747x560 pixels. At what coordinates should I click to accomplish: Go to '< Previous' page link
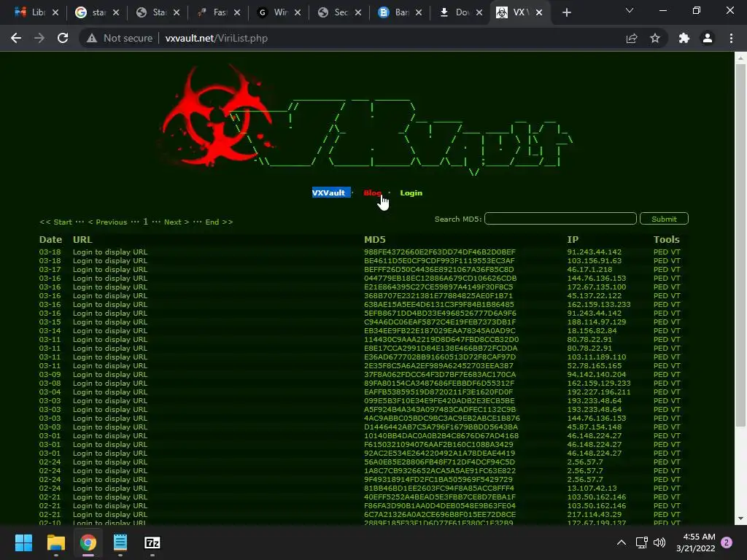(x=108, y=222)
